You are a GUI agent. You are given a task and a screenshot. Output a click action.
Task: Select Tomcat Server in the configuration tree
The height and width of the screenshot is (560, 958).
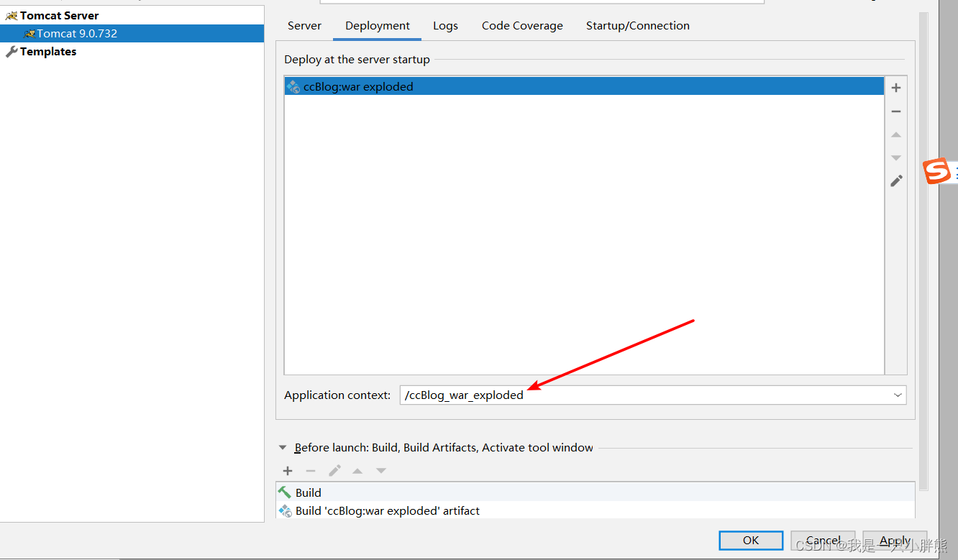[x=60, y=16]
